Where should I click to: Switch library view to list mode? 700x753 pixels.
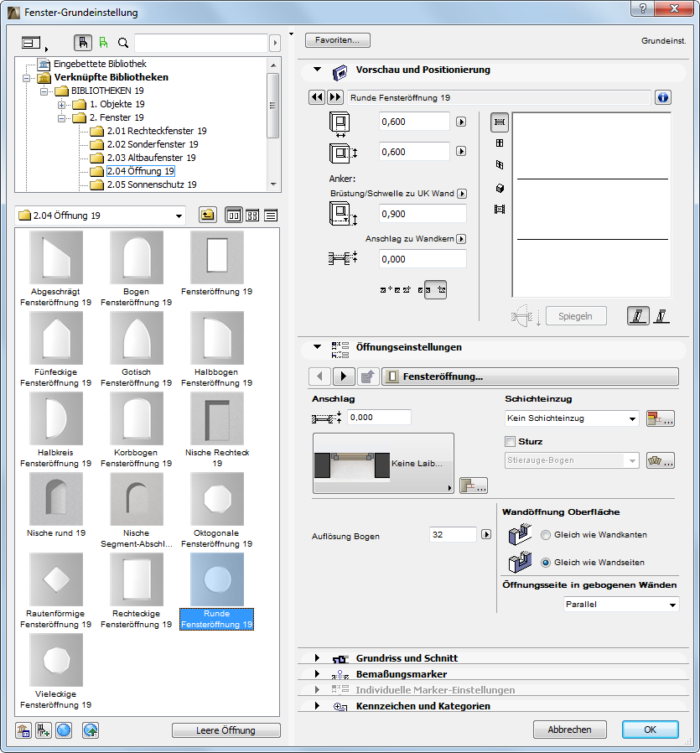[271, 216]
